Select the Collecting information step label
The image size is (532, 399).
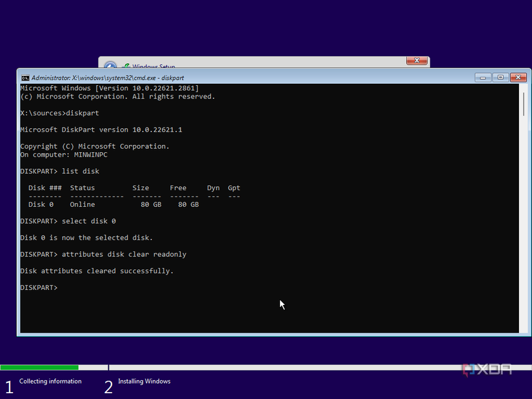(51, 382)
